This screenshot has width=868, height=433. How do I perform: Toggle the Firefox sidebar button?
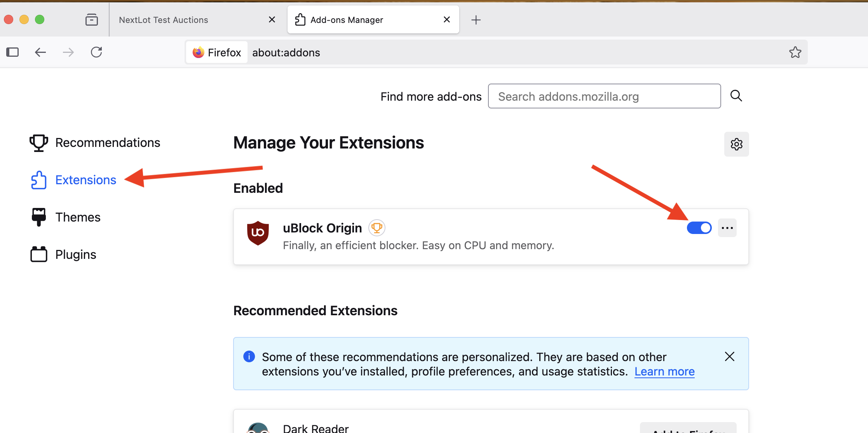[12, 52]
